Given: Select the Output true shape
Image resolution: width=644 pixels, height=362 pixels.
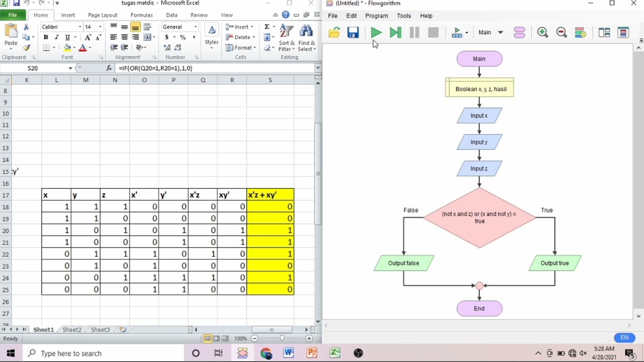Looking at the screenshot, I should [x=555, y=263].
